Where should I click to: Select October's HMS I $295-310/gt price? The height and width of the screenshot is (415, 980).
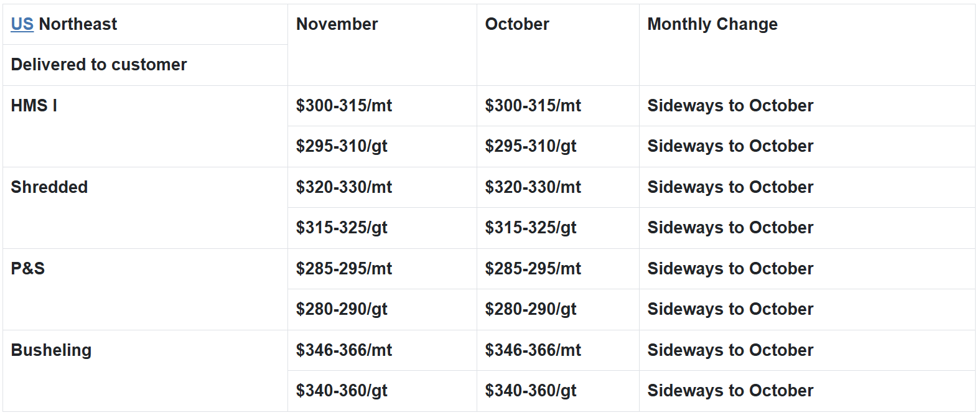click(531, 146)
